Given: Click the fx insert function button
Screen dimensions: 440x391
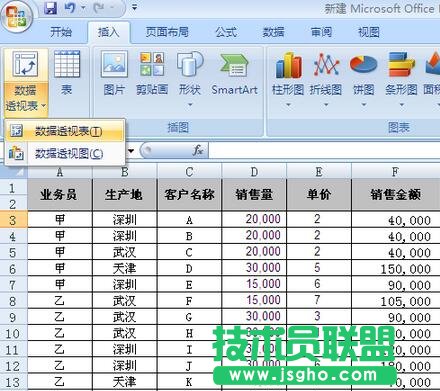Looking at the screenshot, I should (x=198, y=151).
